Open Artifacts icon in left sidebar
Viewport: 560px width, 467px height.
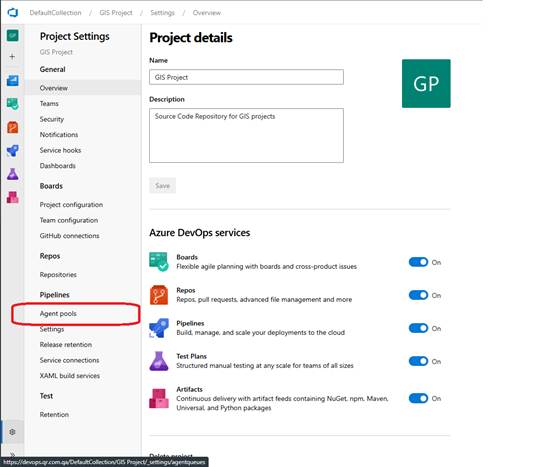point(12,197)
